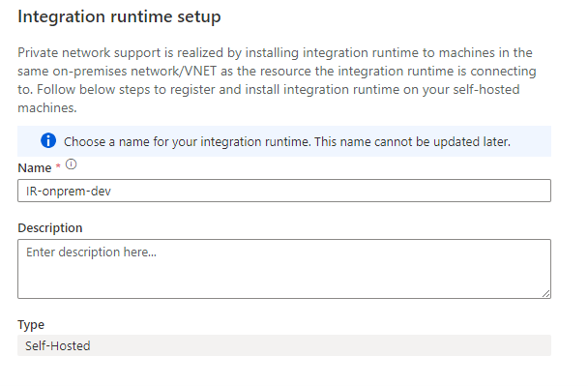This screenshot has width=588, height=386.
Task: Click the blue information icon in banner
Action: 48,140
